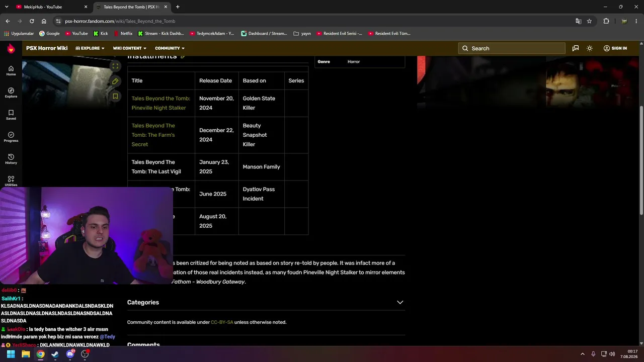Open Discord from the taskbar
Screen dimensions: 644x362
coord(70,354)
